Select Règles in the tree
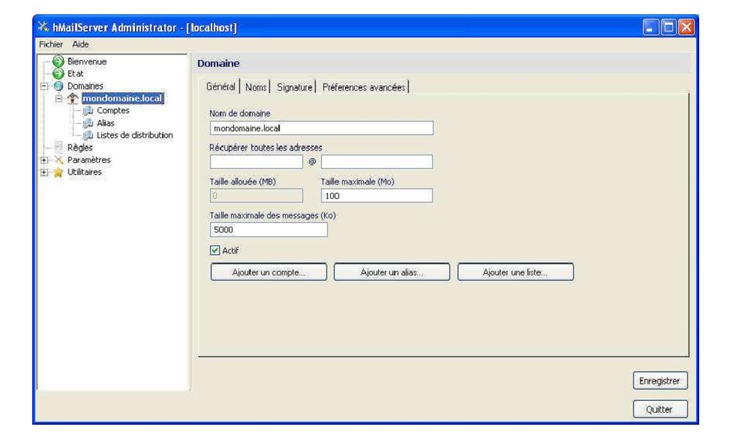739x433 pixels. pyautogui.click(x=80, y=147)
